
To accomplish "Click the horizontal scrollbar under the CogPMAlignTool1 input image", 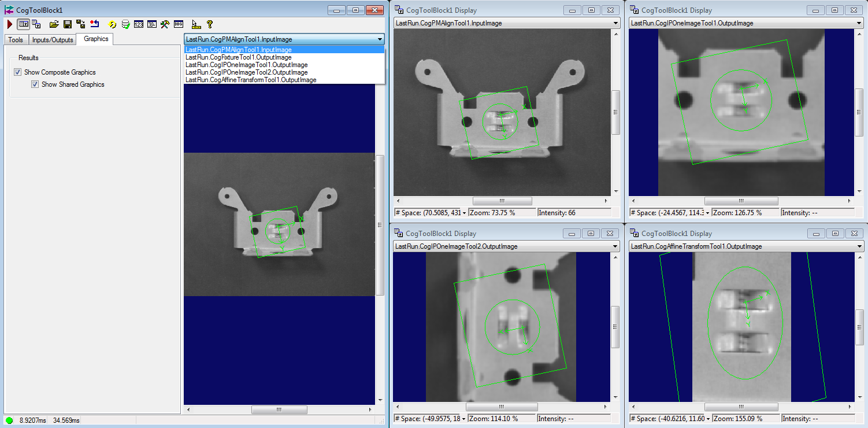I will (502, 201).
